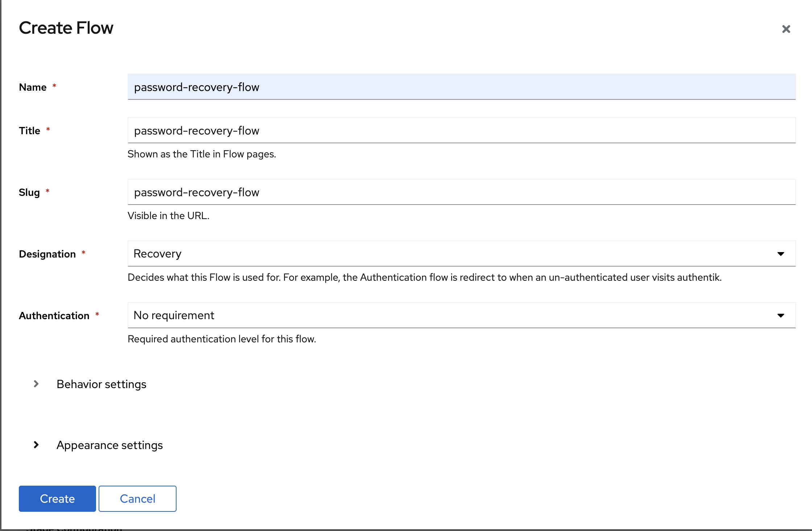Click the Name field label
This screenshot has height=531, width=812.
coord(33,87)
